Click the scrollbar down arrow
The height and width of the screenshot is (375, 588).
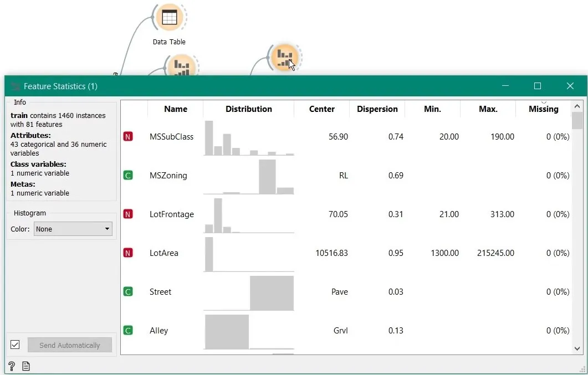click(x=577, y=348)
